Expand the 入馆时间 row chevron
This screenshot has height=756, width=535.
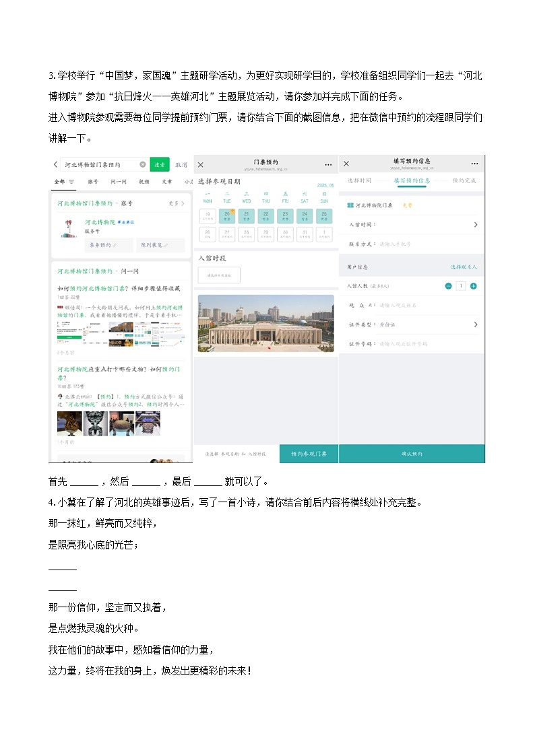[x=476, y=225]
